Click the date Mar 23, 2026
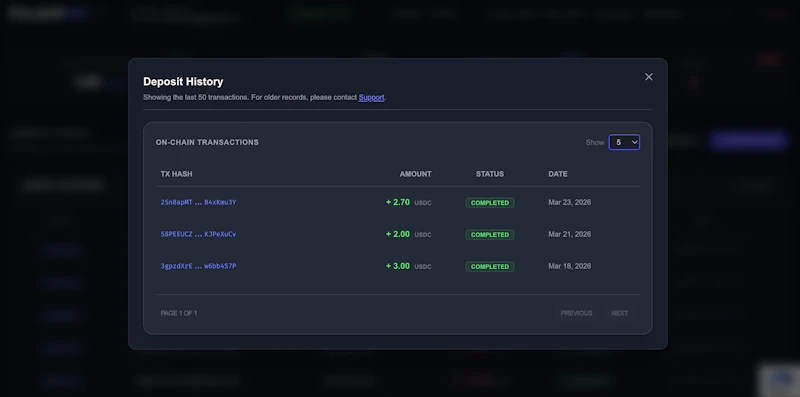Viewport: 800px width, 397px height. (569, 203)
